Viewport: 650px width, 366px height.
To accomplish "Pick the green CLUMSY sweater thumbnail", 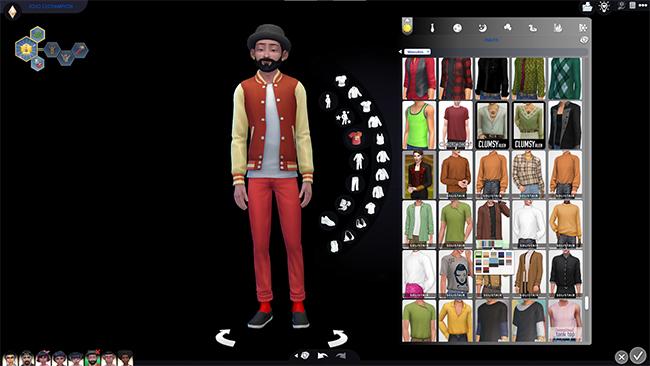I will pyautogui.click(x=529, y=125).
